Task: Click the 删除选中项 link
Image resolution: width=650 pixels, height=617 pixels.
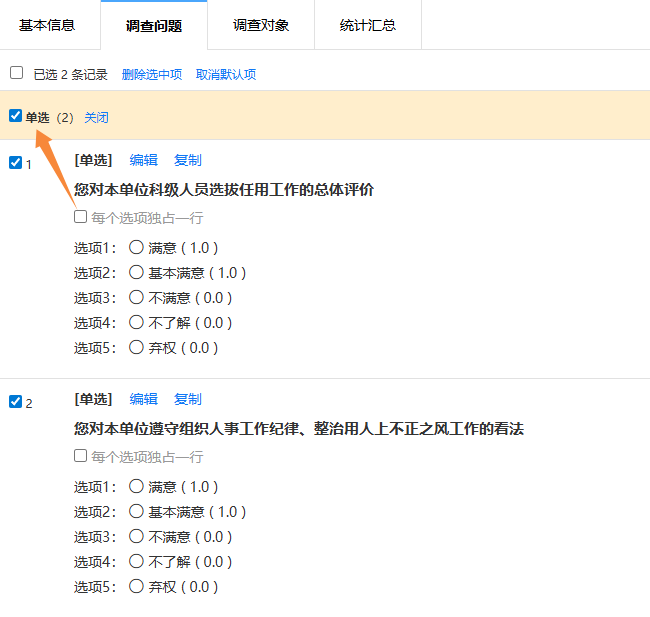Action: tap(152, 74)
